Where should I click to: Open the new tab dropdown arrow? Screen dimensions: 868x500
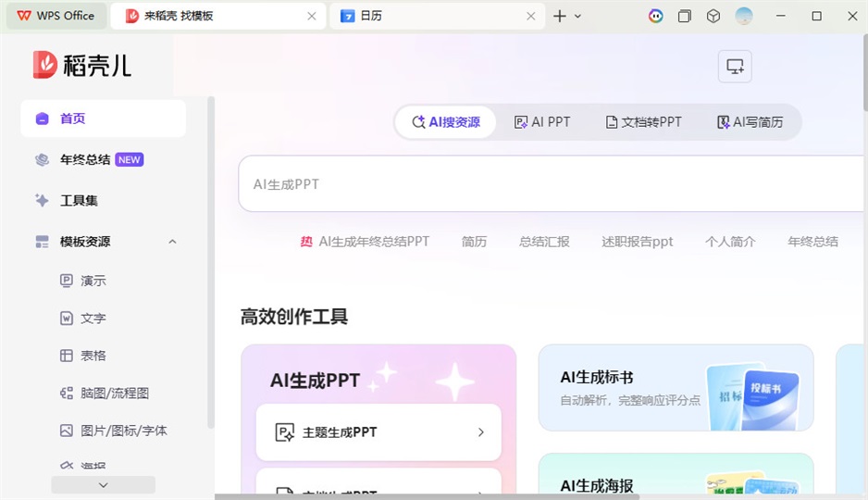(578, 17)
